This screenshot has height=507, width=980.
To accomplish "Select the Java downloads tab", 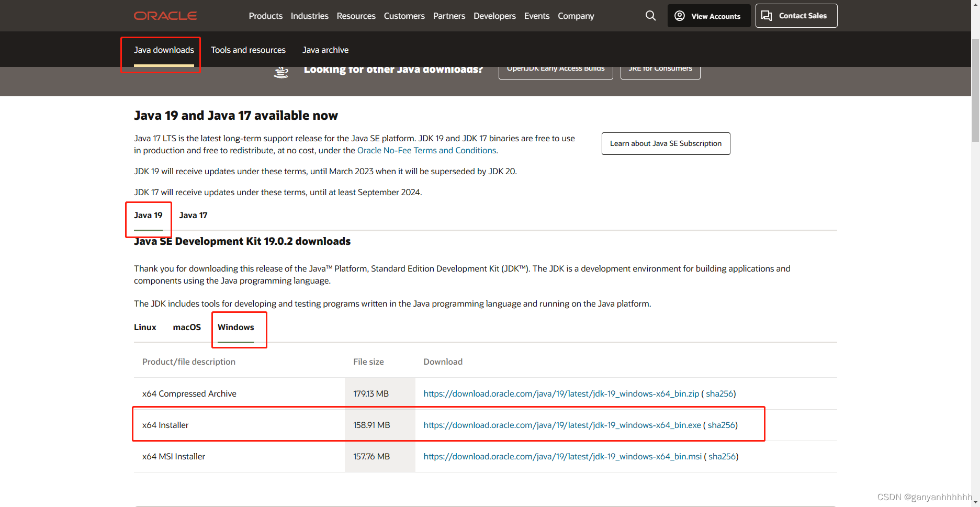I will coord(164,50).
